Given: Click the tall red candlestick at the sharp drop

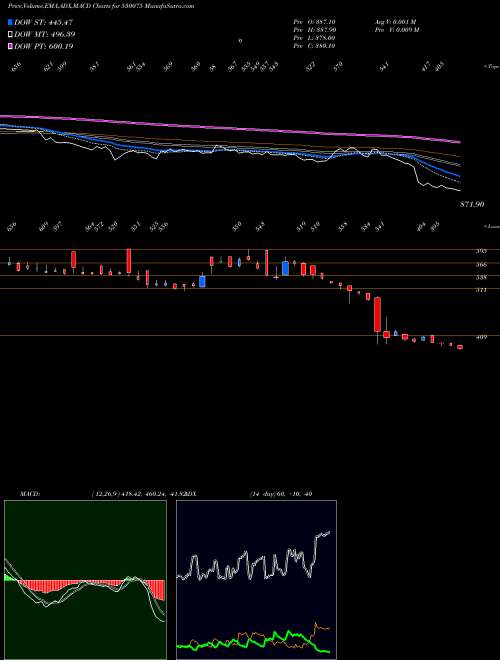Looking at the screenshot, I should tap(378, 314).
